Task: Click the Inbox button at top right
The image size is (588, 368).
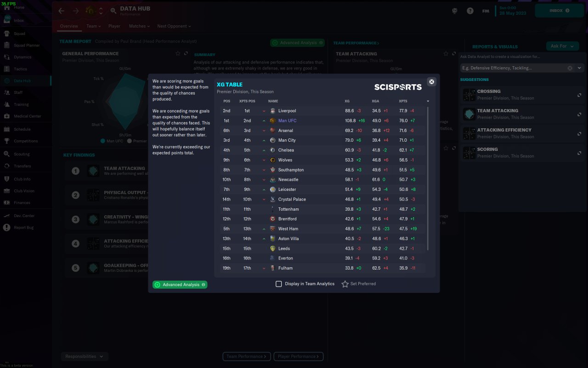Action: (559, 11)
